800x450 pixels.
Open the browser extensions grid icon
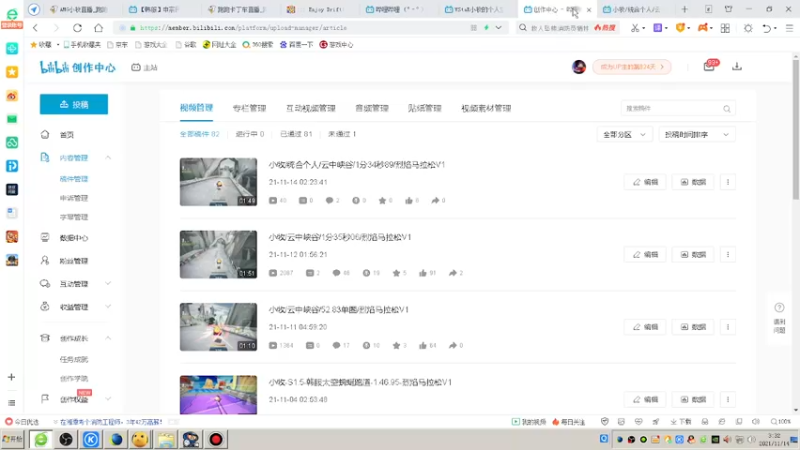coord(725,28)
